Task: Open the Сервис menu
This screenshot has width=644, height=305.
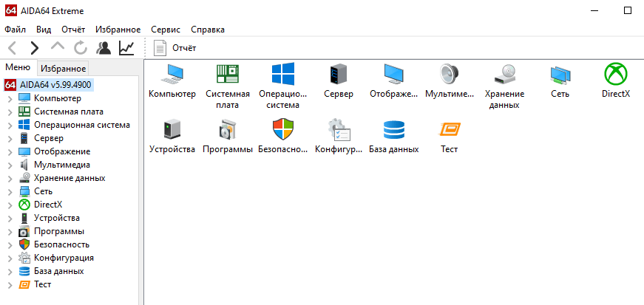Action: (165, 30)
